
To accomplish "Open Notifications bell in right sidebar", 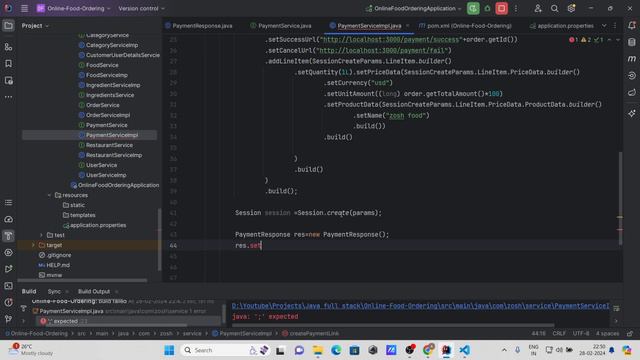I will tap(632, 25).
